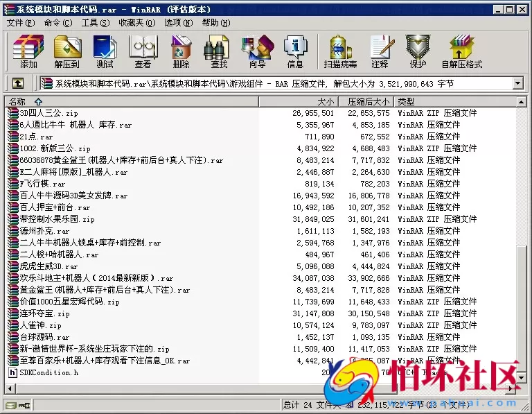
Task: Click the archive icon of 虎虎生威3D.rar
Action: pos(13,266)
